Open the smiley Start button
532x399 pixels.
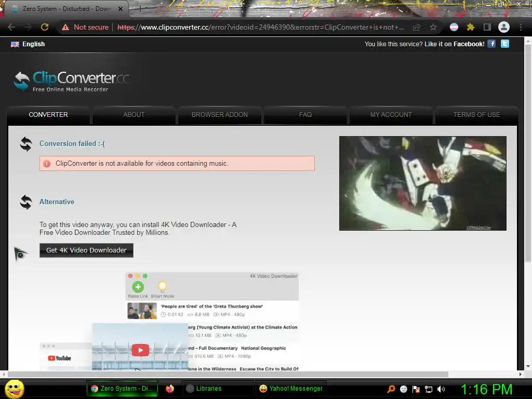[x=14, y=389]
